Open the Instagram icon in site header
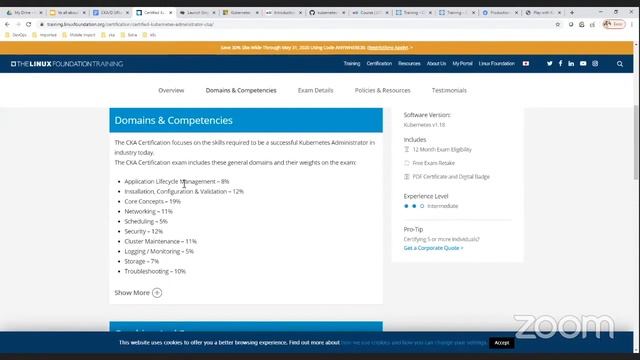Image resolution: width=640 pixels, height=360 pixels. (x=595, y=64)
